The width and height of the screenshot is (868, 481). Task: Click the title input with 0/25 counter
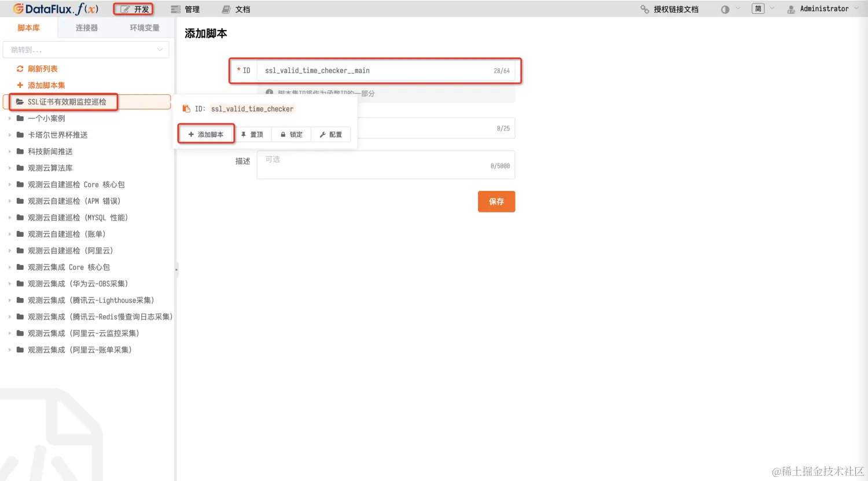[435, 128]
